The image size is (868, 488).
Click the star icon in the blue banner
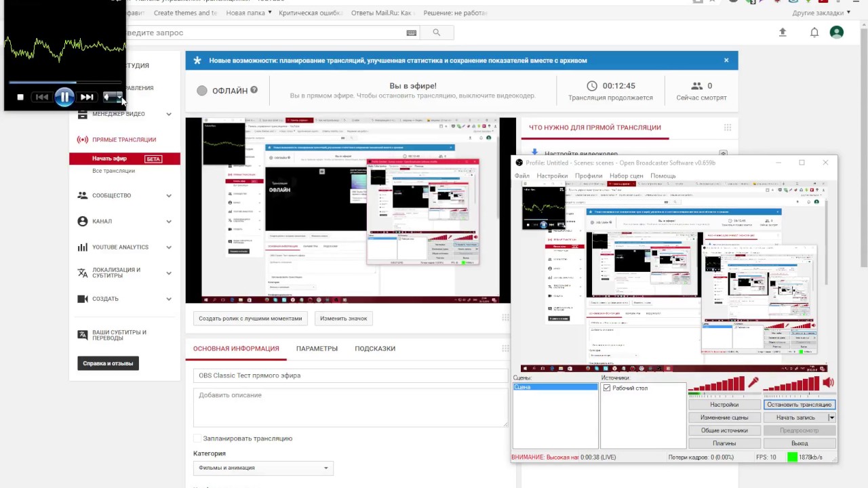(x=197, y=60)
